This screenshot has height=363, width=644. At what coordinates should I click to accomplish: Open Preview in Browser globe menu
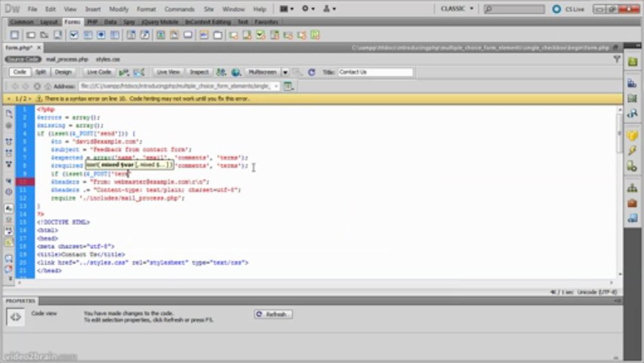[236, 73]
